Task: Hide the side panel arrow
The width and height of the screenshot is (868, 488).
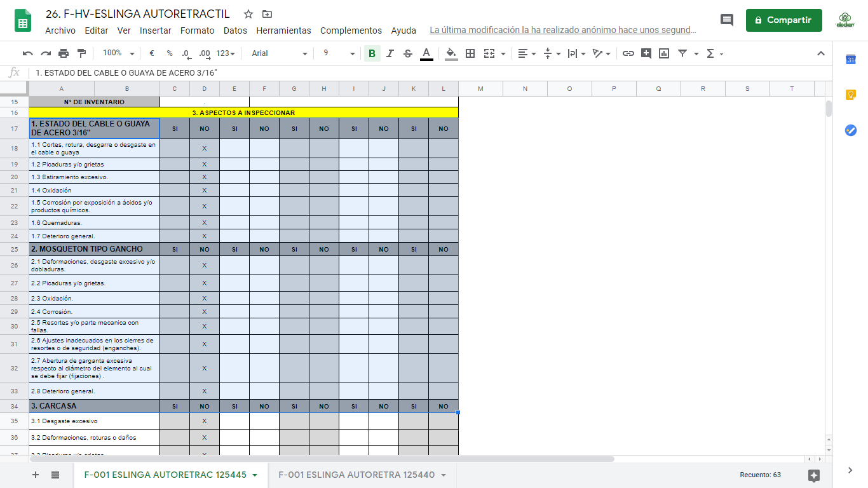Action: pos(850,470)
